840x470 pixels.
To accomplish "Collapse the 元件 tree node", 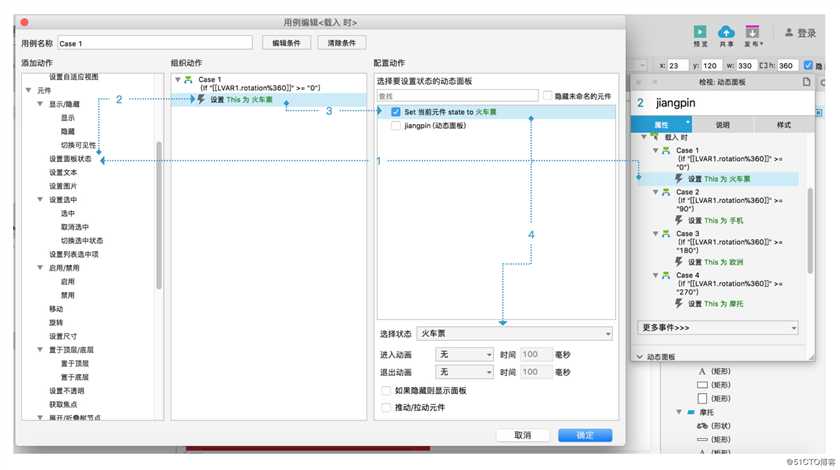I will tap(28, 90).
